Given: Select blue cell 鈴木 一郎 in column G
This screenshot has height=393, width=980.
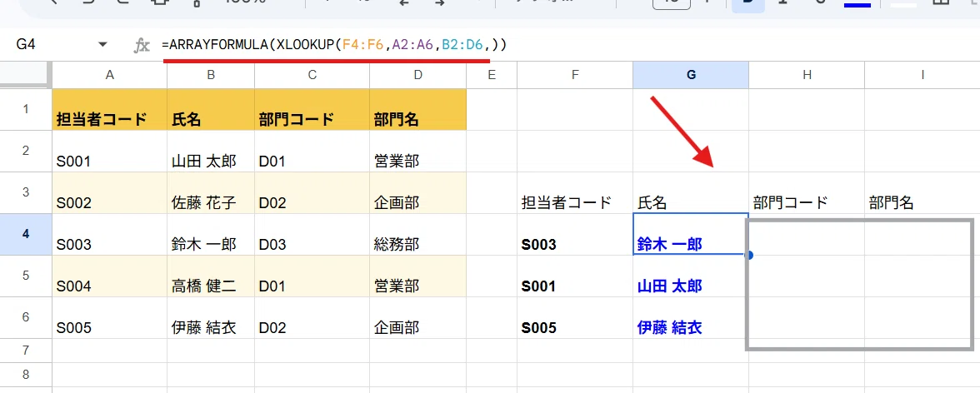Looking at the screenshot, I should 691,234.
